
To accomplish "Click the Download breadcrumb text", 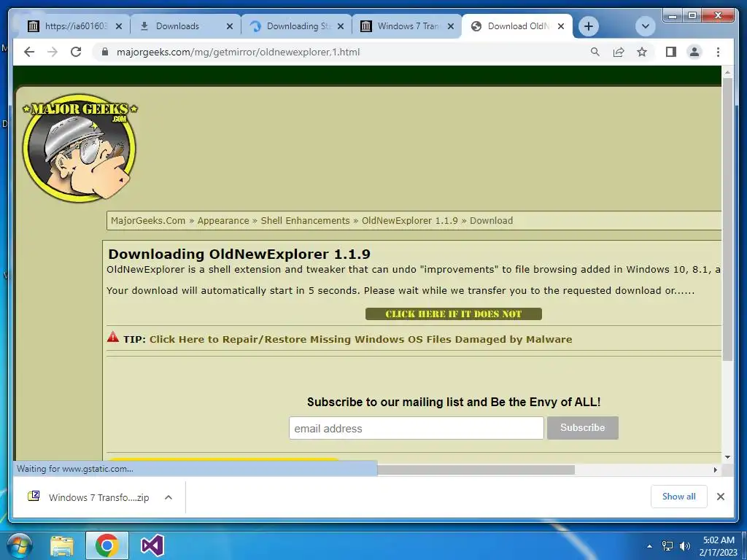I will (x=491, y=220).
